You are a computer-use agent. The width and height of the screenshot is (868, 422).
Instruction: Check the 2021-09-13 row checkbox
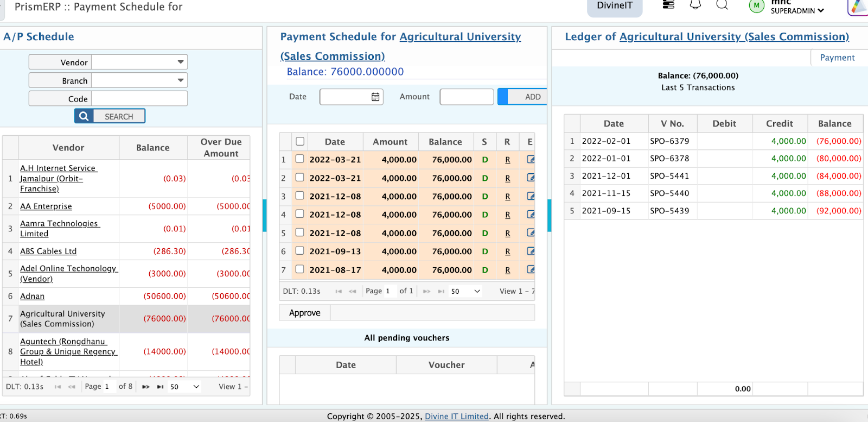(299, 250)
